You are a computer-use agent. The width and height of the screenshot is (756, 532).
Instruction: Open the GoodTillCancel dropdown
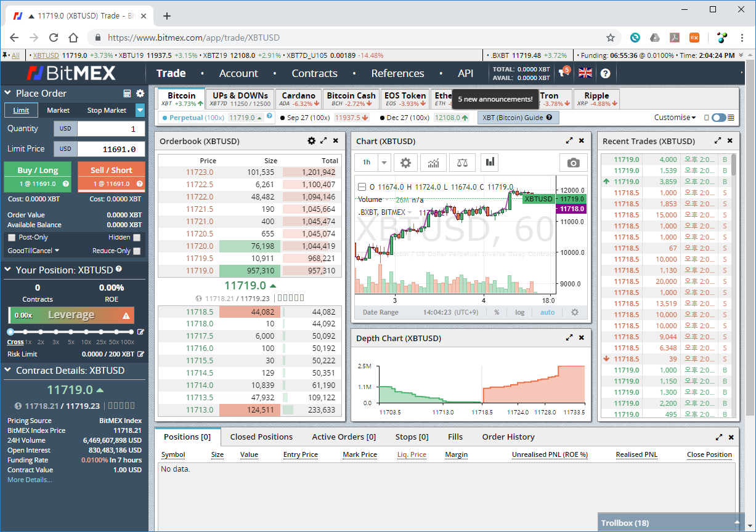(33, 251)
